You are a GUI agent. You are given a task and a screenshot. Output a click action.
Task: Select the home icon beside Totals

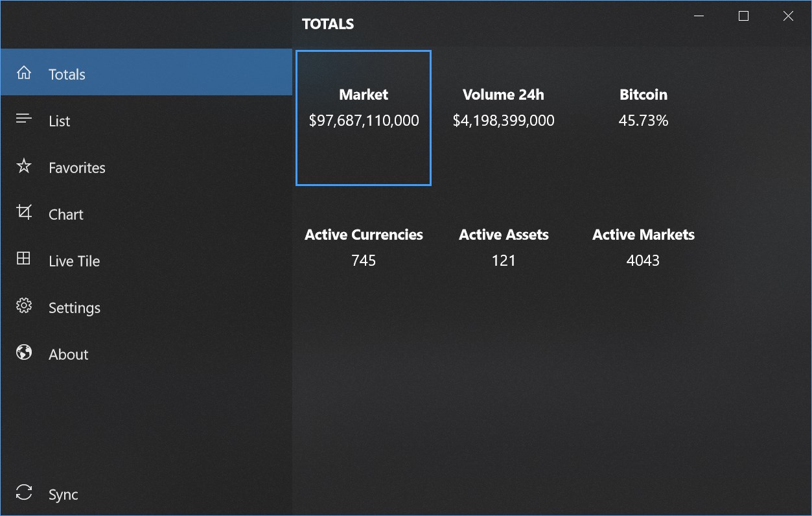point(24,73)
